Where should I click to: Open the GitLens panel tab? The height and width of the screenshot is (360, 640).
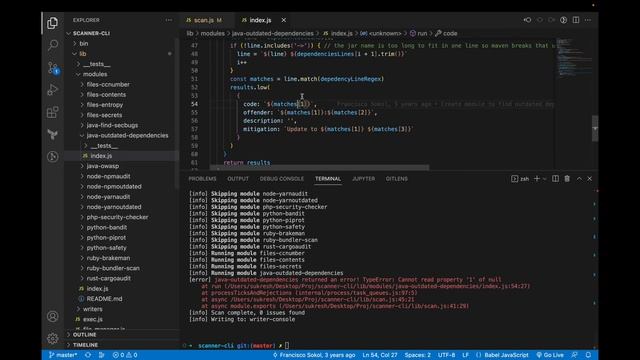(x=396, y=179)
